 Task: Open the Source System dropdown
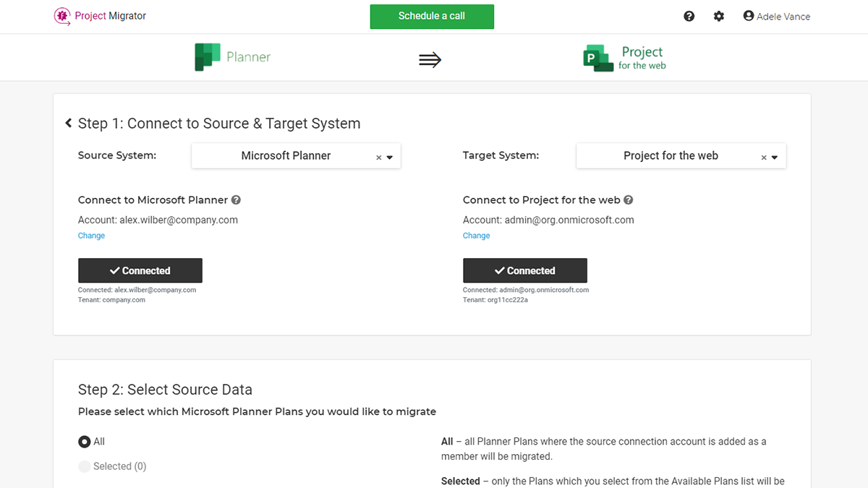(389, 155)
